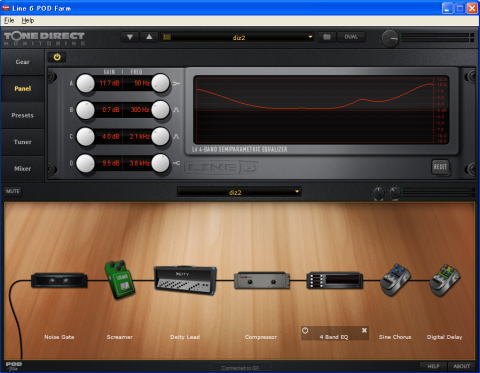The width and height of the screenshot is (480, 373).
Task: Close the Line 6 POD Farm window
Action: 472,8
